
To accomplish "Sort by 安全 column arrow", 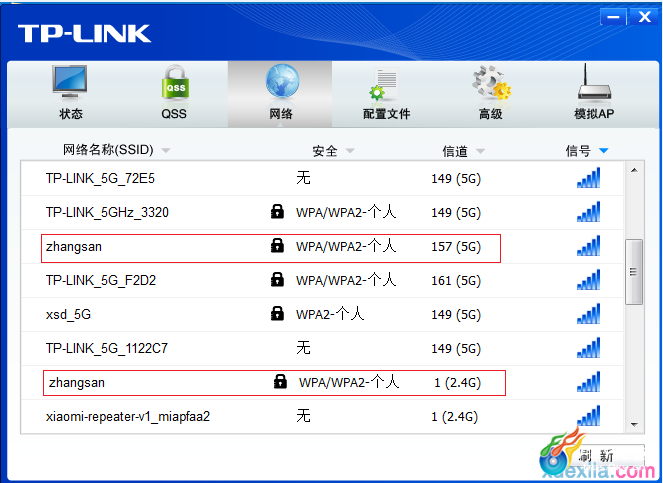I will (x=350, y=151).
